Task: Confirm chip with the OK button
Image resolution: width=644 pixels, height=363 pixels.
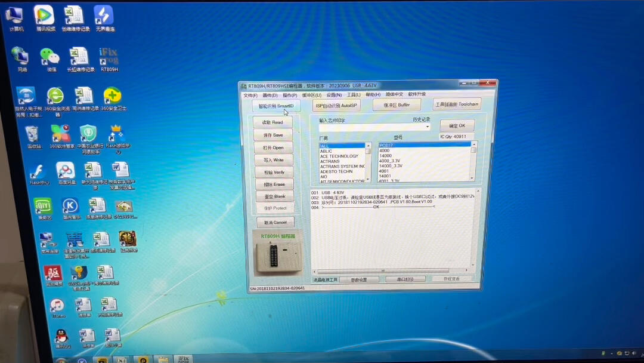Action: pyautogui.click(x=457, y=126)
